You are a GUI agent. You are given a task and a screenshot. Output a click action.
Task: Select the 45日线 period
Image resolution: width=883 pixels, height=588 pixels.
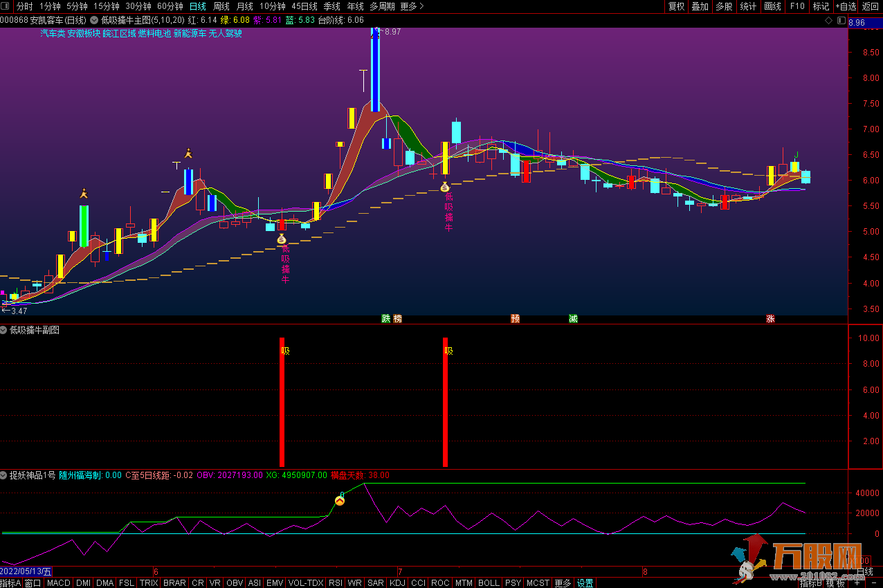pos(304,6)
